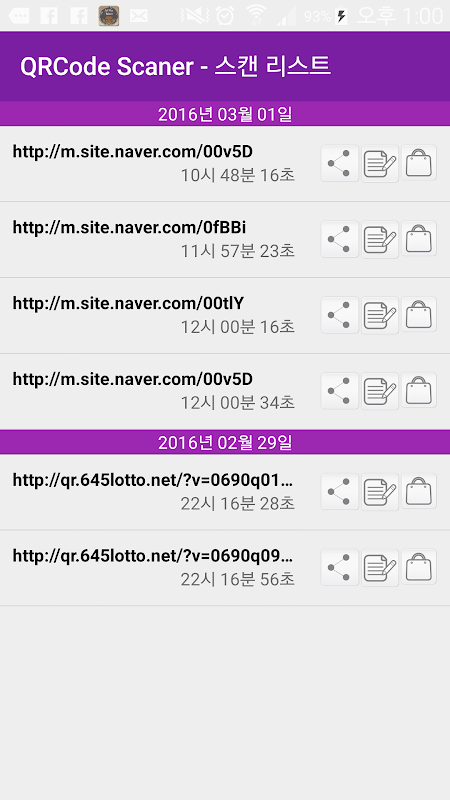The image size is (450, 800).
Task: Tap the QRCode Scaner title bar
Action: [225, 66]
